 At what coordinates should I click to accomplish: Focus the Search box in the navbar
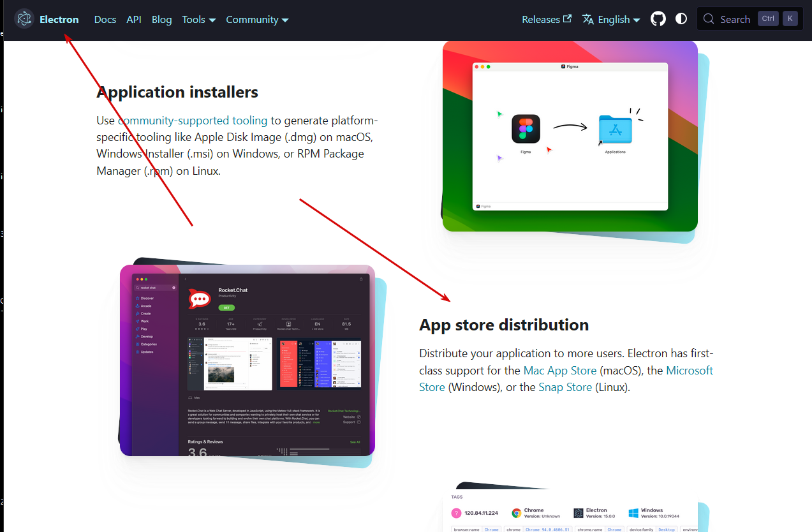coord(749,19)
